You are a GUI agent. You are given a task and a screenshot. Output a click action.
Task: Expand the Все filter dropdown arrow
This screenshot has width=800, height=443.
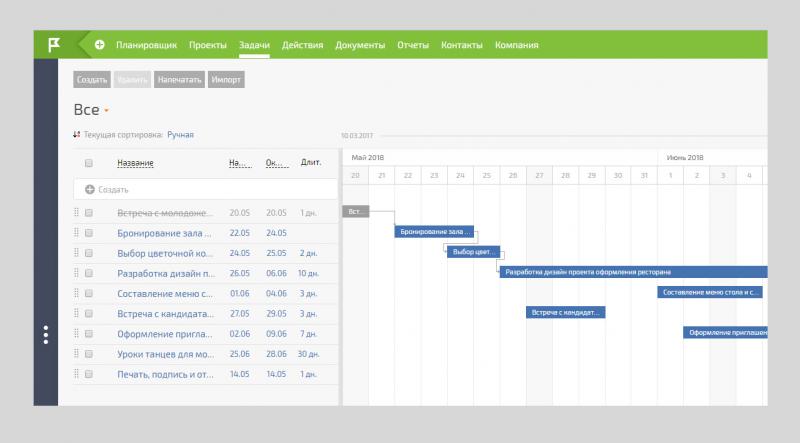coord(106,111)
